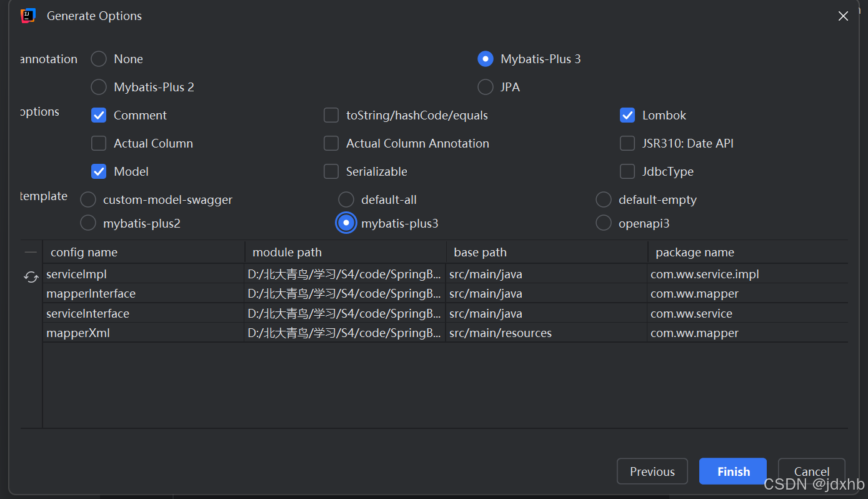868x499 pixels.
Task: Check the Actual Column Annotation box
Action: tap(331, 143)
